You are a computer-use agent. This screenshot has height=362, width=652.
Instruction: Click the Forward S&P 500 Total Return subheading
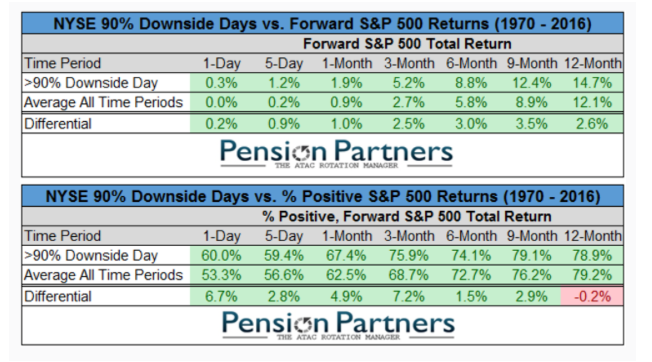pyautogui.click(x=407, y=44)
